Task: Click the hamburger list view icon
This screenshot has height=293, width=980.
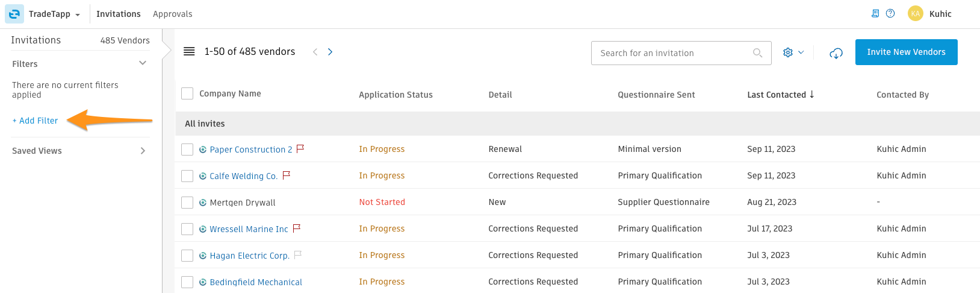Action: pos(189,52)
